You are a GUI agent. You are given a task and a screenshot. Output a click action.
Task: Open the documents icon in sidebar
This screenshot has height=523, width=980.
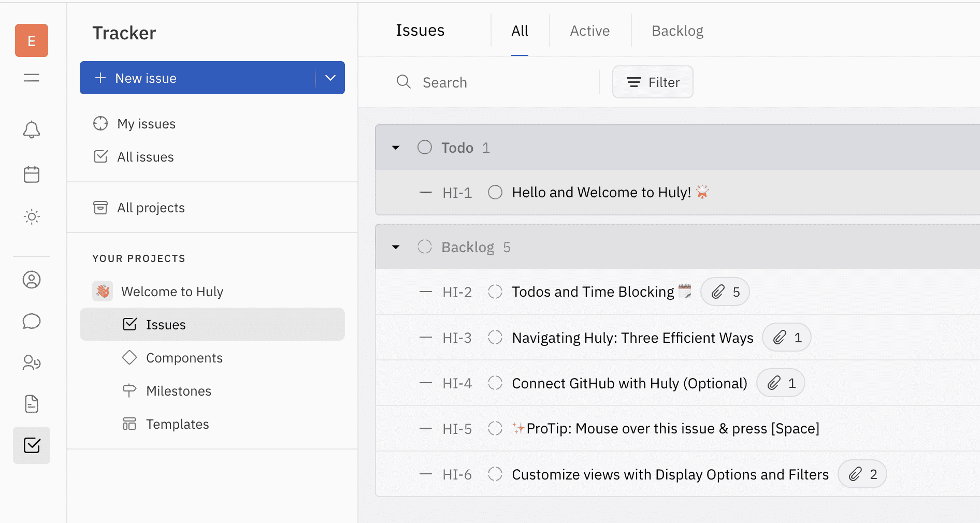click(x=32, y=404)
